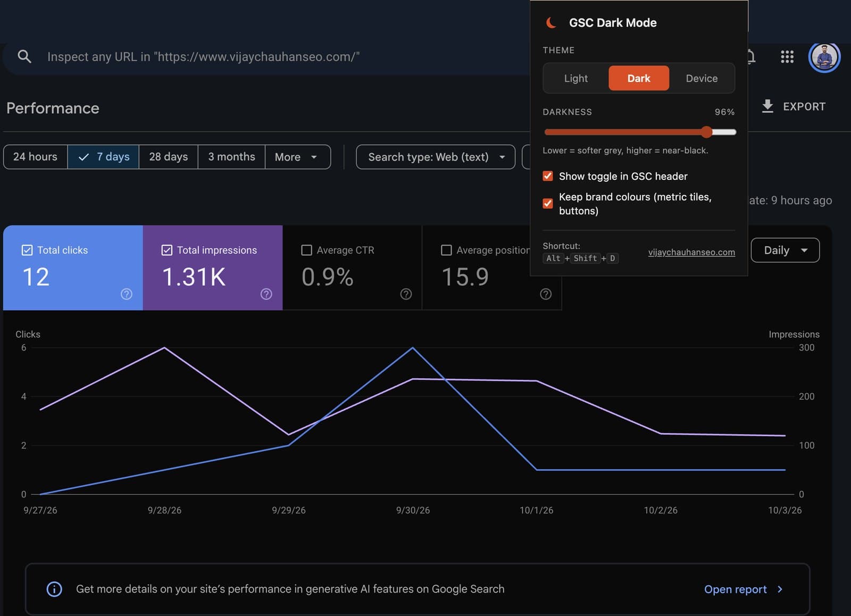
Task: Enable the Average CTR checkbox
Action: click(306, 250)
